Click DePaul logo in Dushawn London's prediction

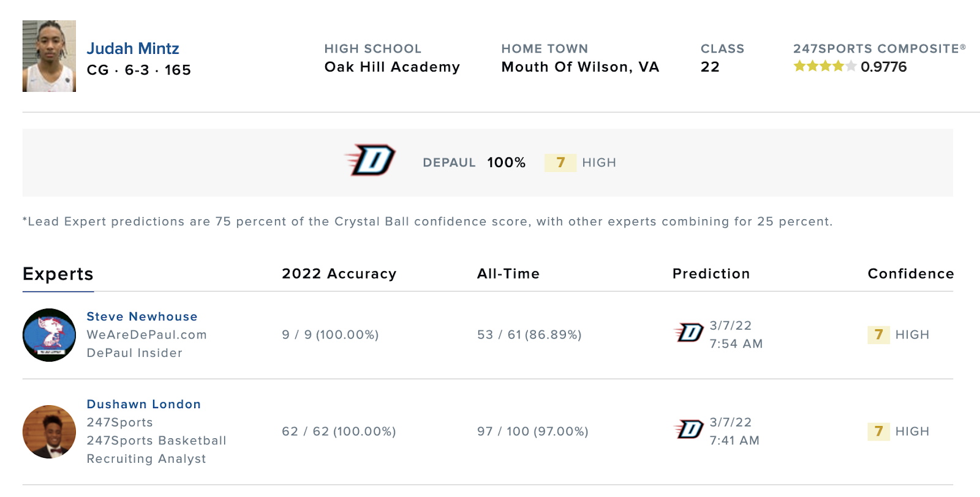pyautogui.click(x=689, y=429)
